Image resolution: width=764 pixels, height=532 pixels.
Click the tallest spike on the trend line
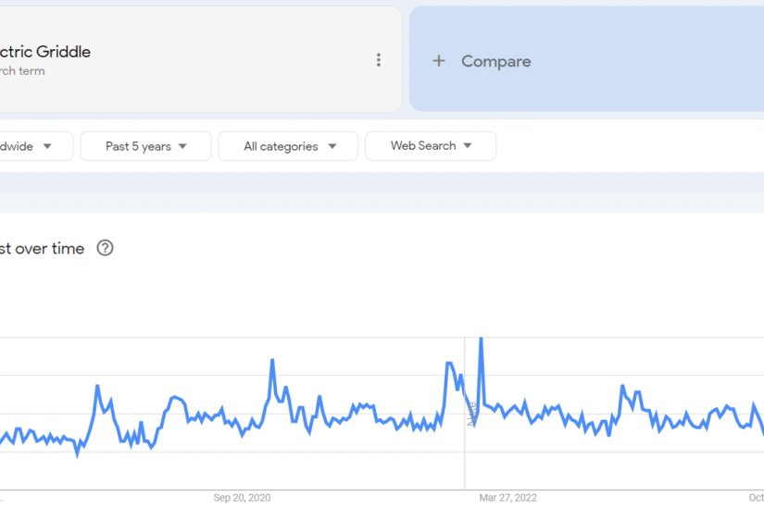coord(481,340)
